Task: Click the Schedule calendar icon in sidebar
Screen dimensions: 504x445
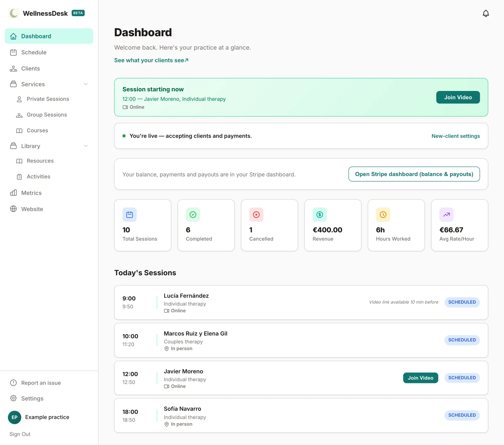Action: coord(13,52)
